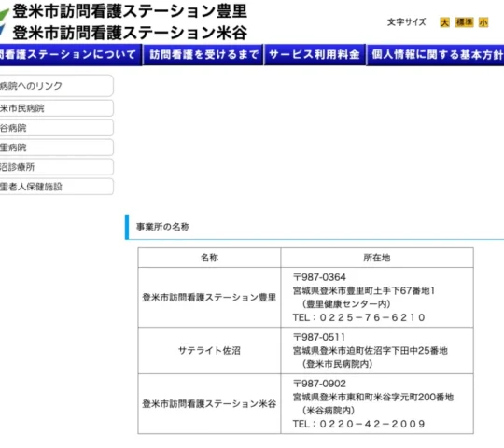Open the 米市民病院 sidebar link
This screenshot has width=504, height=448.
(56, 108)
